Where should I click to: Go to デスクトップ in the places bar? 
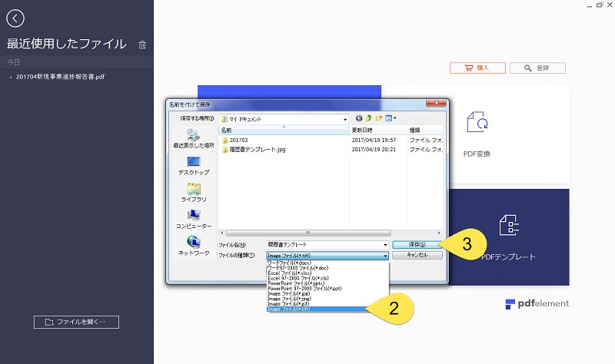pos(193,166)
